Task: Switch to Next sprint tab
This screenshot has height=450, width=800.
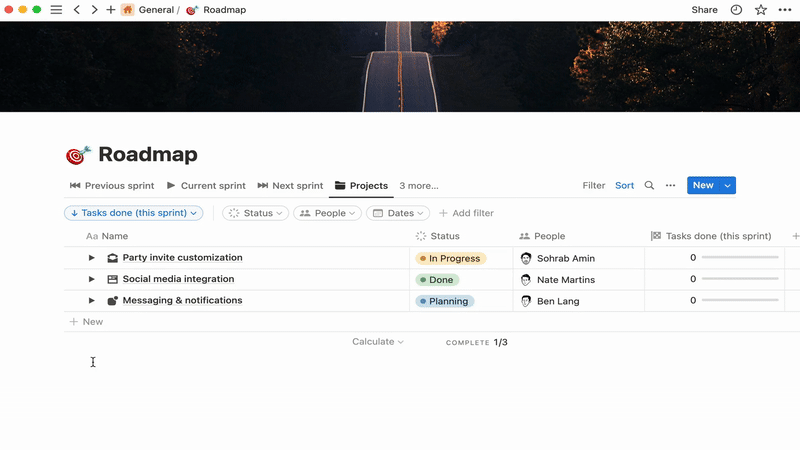Action: coord(290,186)
